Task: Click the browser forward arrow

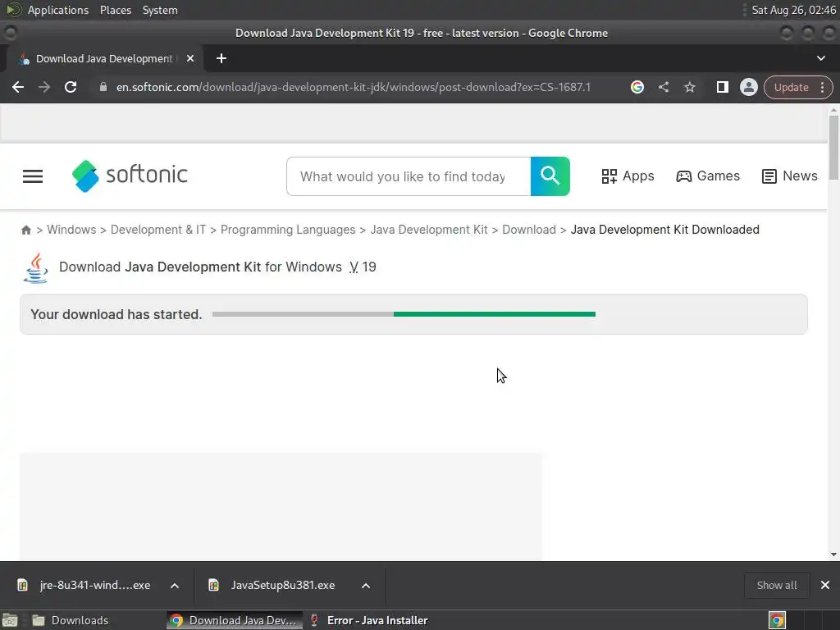Action: tap(44, 87)
